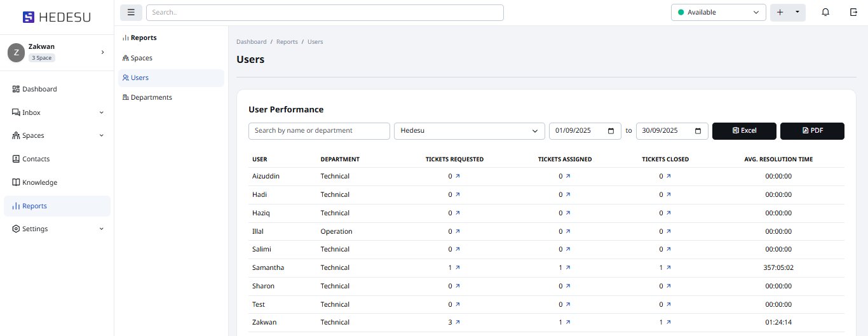Click the Dashboard breadcrumb link

pyautogui.click(x=252, y=42)
